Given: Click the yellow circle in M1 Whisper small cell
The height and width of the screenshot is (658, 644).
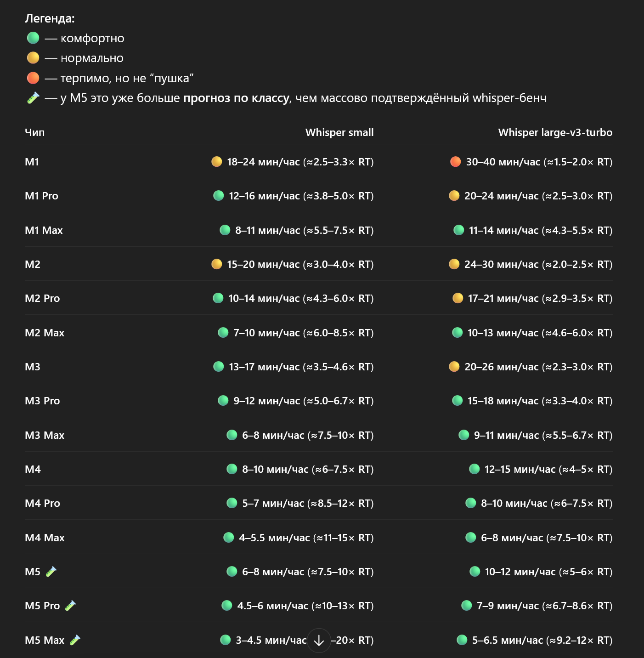Looking at the screenshot, I should pos(217,162).
